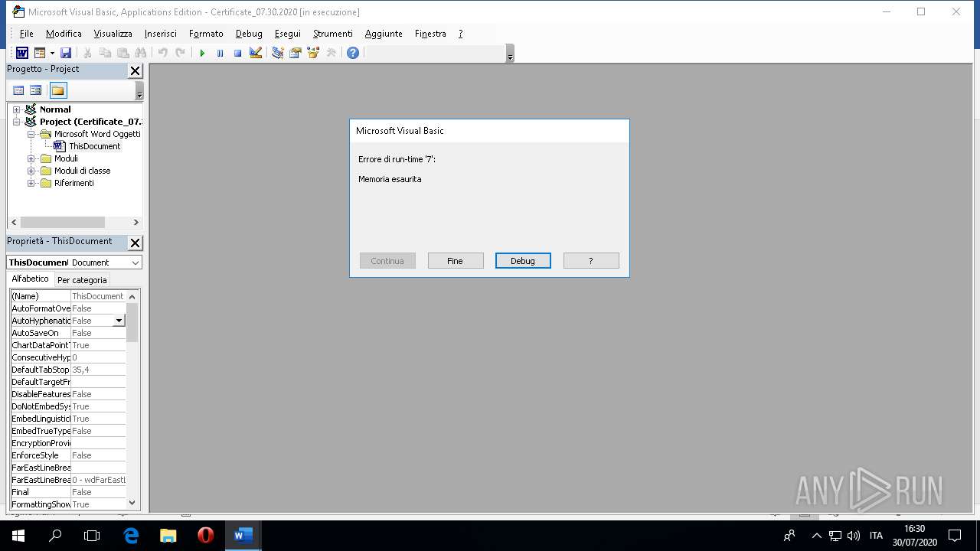Screen dimensions: 980x551
Task: Open Microsoft Edge from taskbar
Action: [x=131, y=536]
